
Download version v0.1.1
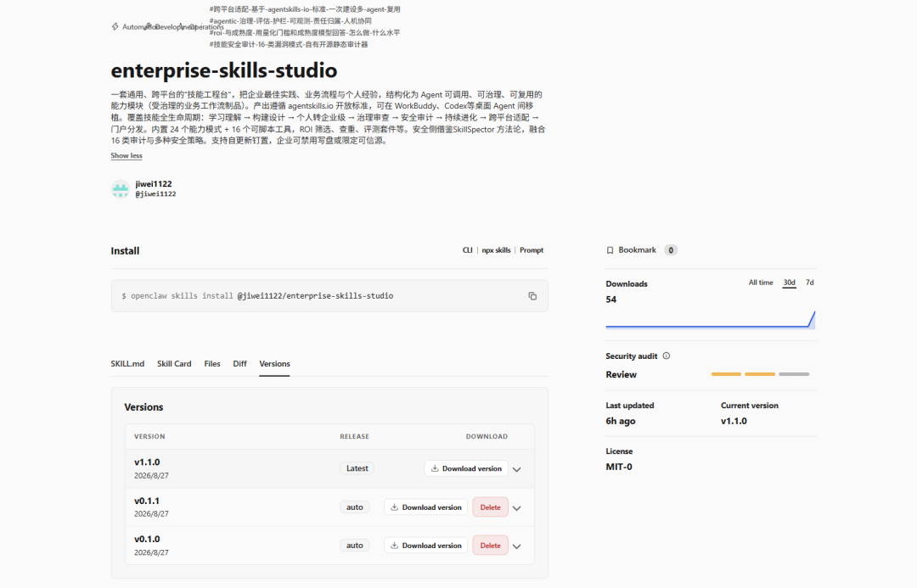click(x=425, y=507)
